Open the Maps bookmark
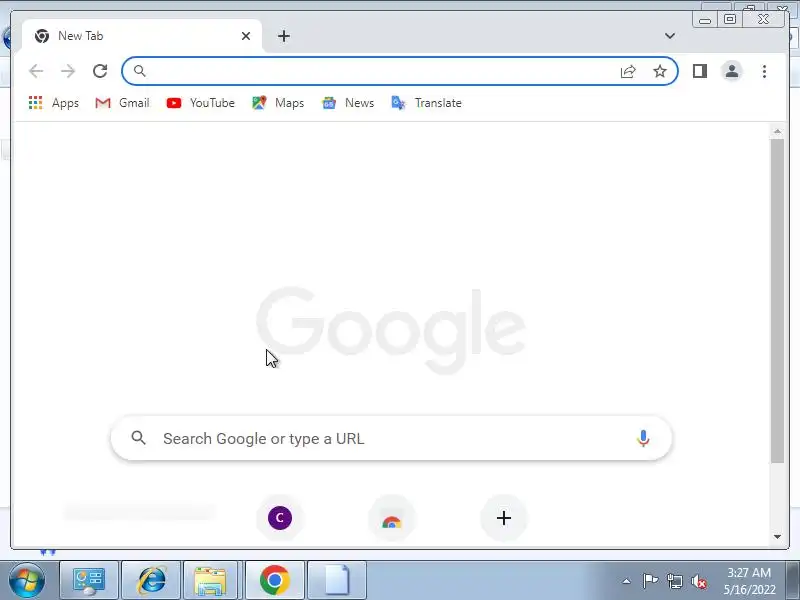 click(x=278, y=103)
